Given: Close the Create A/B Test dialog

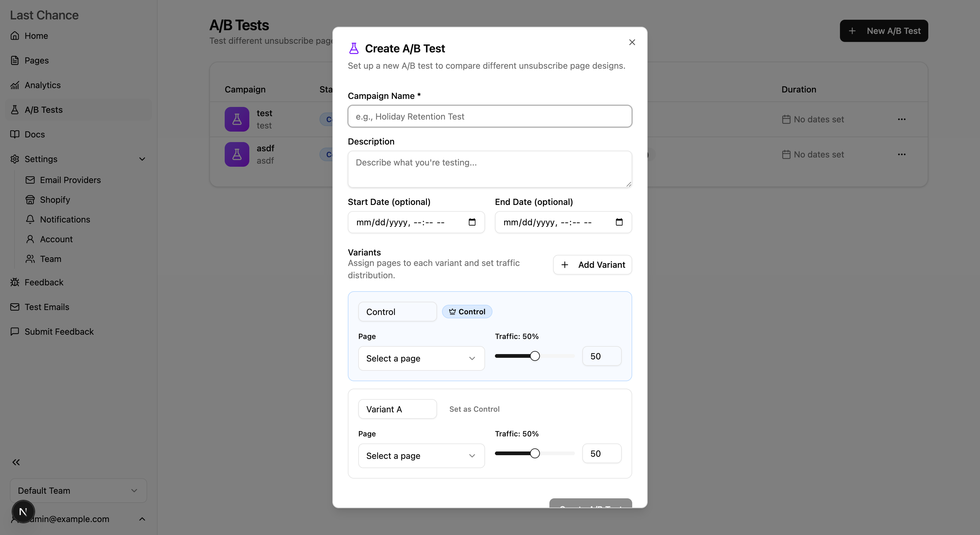Looking at the screenshot, I should (x=632, y=42).
